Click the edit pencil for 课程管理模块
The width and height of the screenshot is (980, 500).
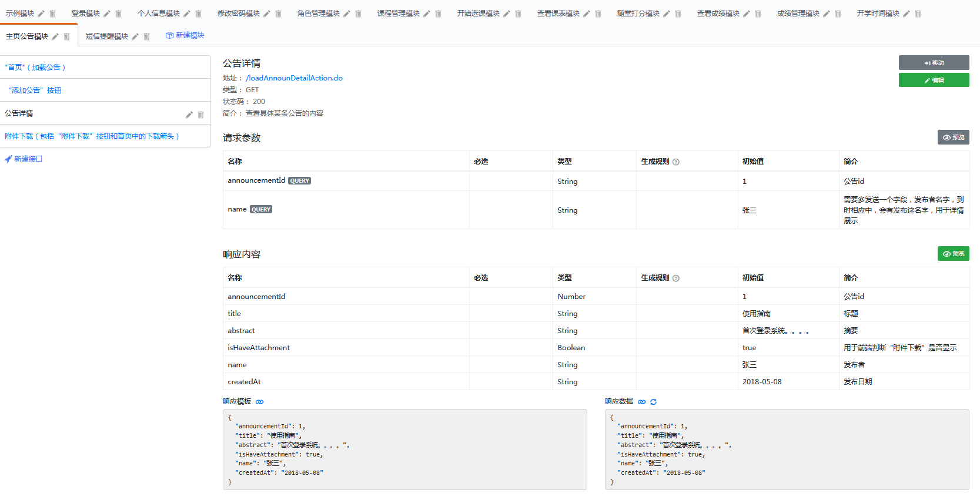pos(427,14)
